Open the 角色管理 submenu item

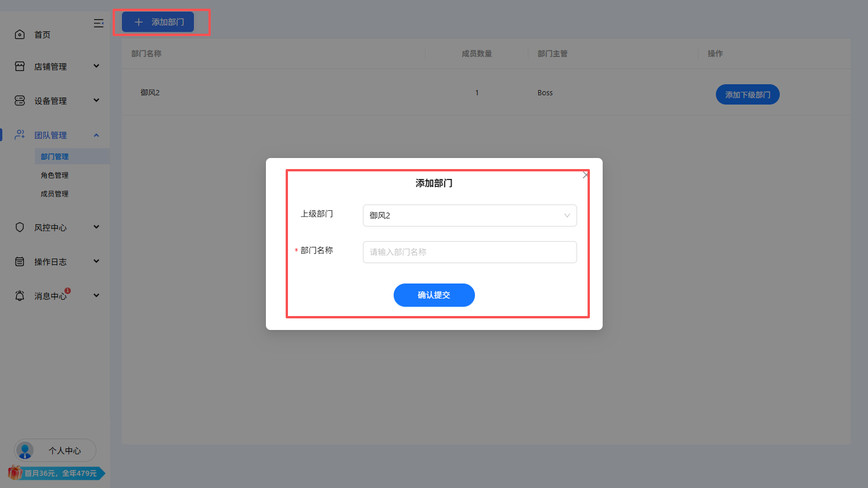coord(54,175)
